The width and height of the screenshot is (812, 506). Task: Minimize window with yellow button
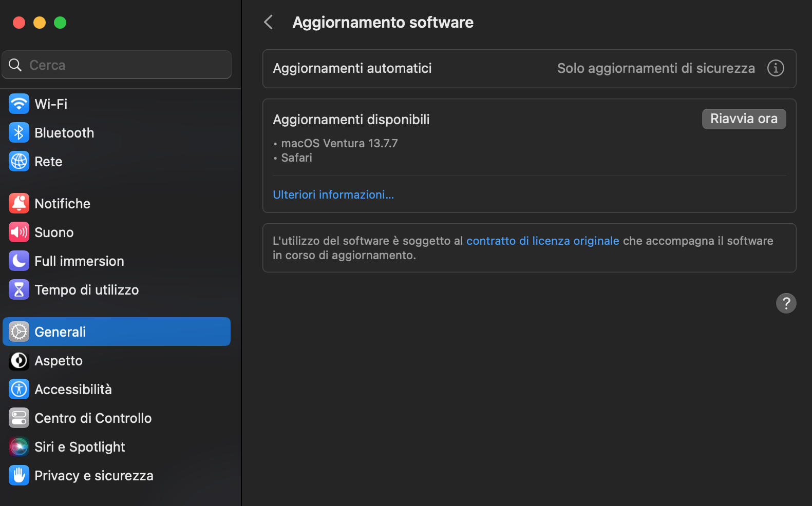point(40,23)
